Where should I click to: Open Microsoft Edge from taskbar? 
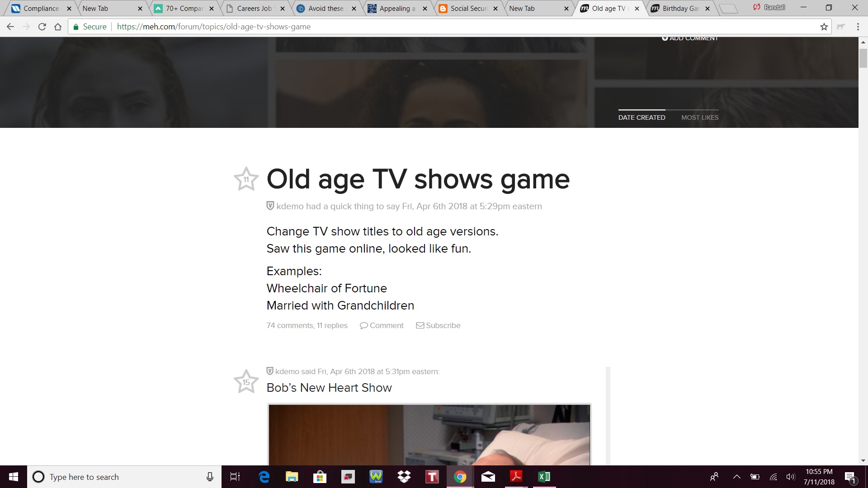pyautogui.click(x=264, y=477)
